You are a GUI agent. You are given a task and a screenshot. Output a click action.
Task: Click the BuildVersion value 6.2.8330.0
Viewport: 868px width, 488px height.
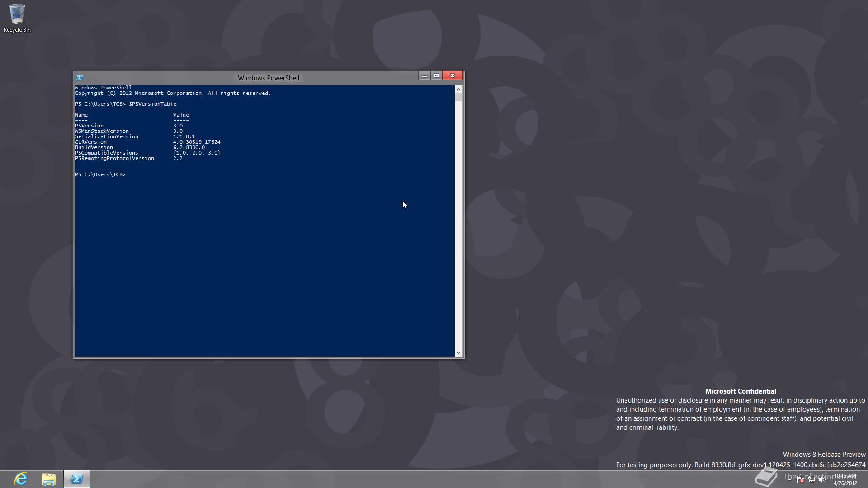coord(189,147)
